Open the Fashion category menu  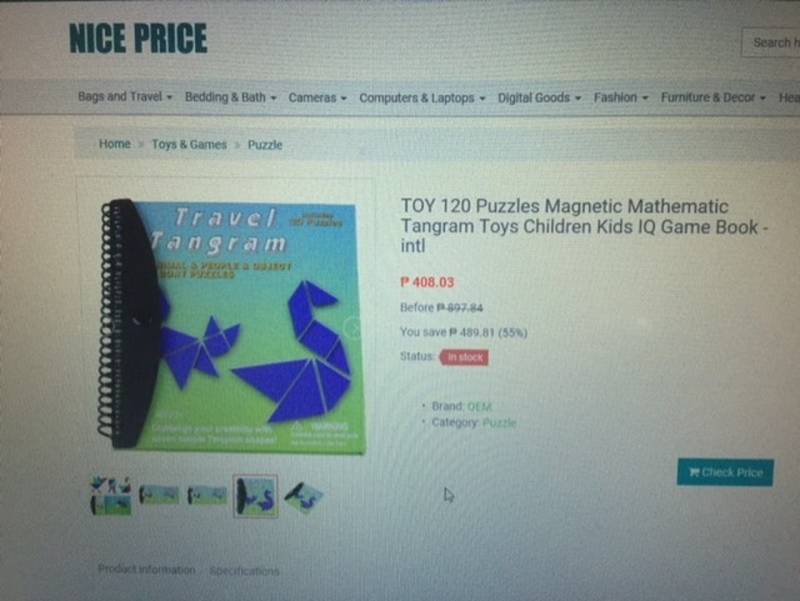620,97
